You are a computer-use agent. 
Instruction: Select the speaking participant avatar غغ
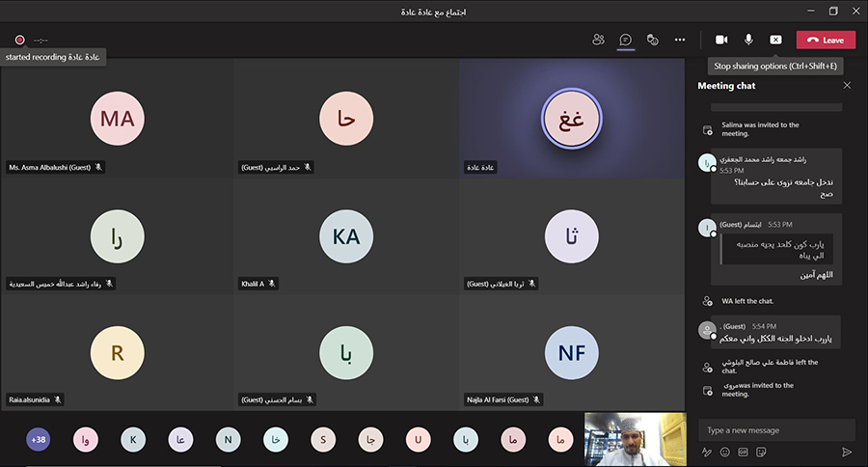click(x=572, y=119)
